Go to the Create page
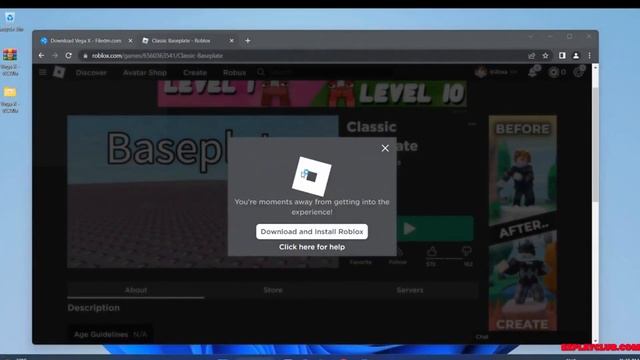640x360 pixels. click(x=195, y=73)
